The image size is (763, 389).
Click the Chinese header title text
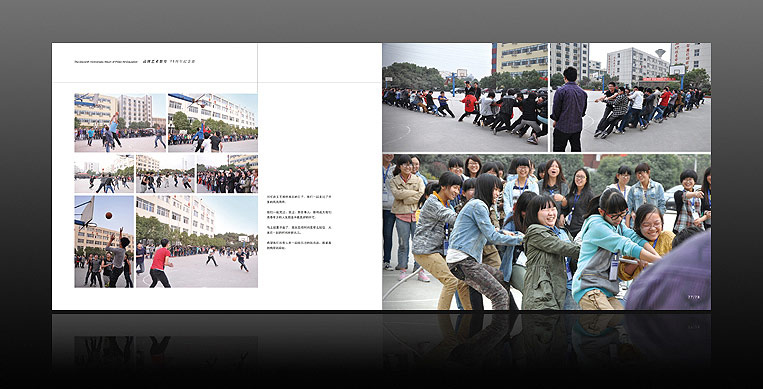tap(169, 62)
